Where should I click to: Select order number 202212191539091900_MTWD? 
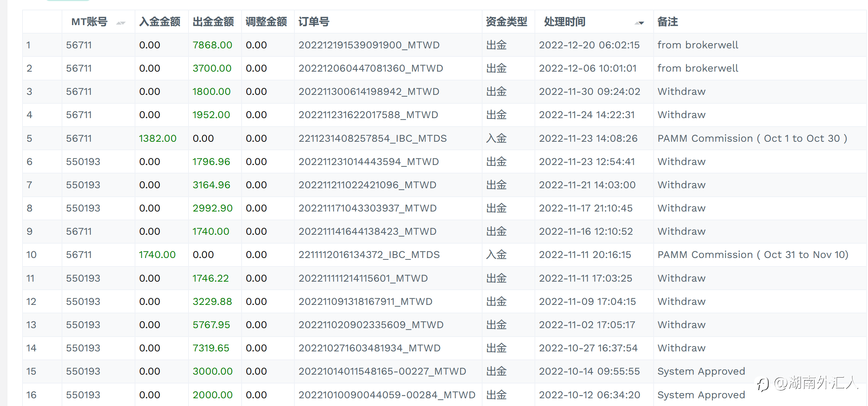click(369, 45)
